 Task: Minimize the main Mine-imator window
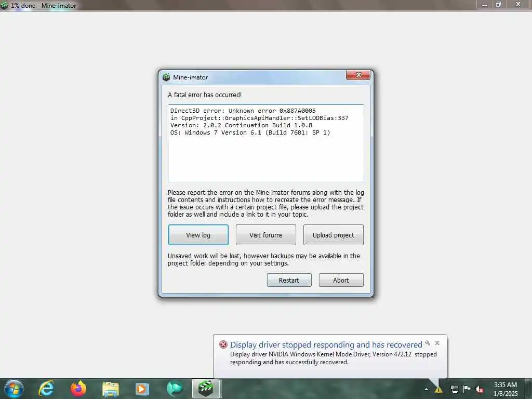[485, 5]
